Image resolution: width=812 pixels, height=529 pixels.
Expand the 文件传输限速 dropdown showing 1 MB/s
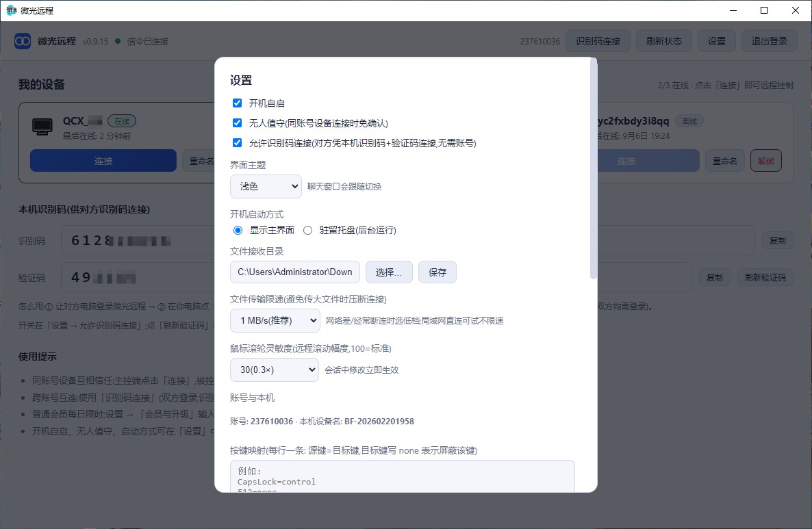click(x=275, y=320)
